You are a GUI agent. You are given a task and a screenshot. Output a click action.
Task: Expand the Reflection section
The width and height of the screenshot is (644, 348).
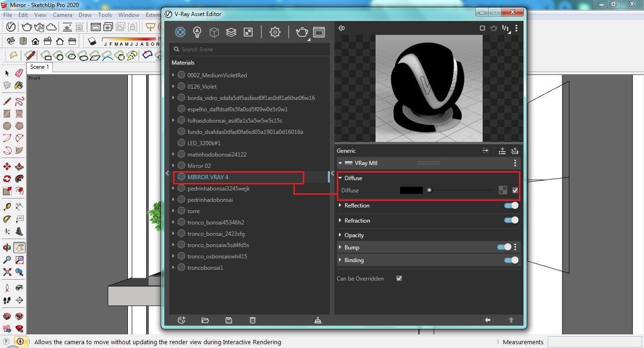[340, 206]
